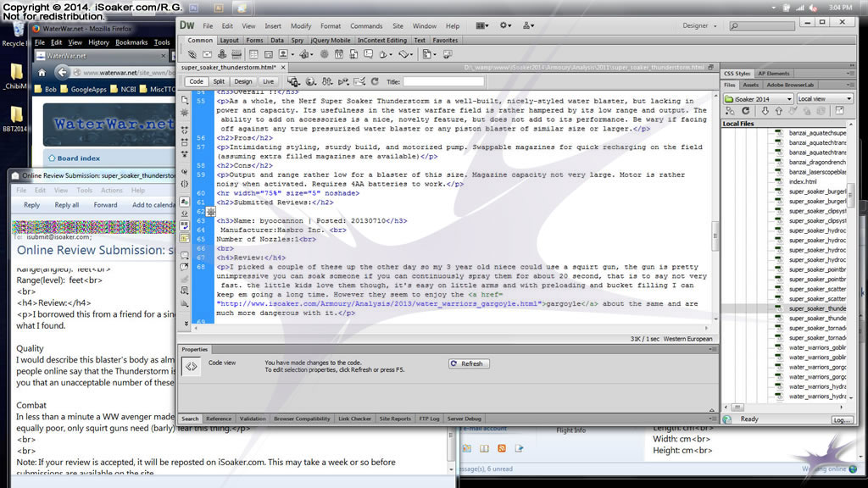868x488 pixels.
Task: Switch to the jQuery Mobile insert tab
Action: coord(330,41)
